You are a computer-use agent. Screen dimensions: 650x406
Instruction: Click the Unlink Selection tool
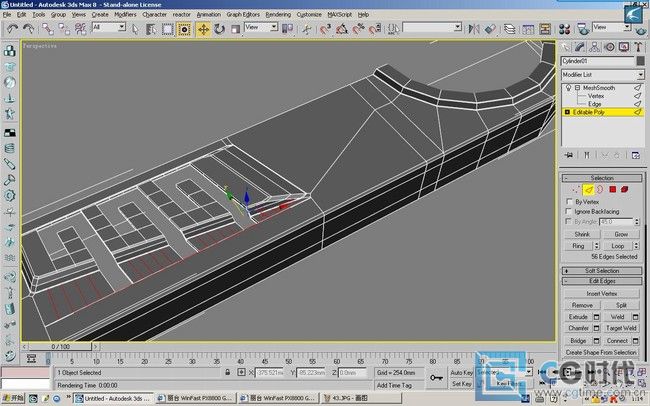64,29
